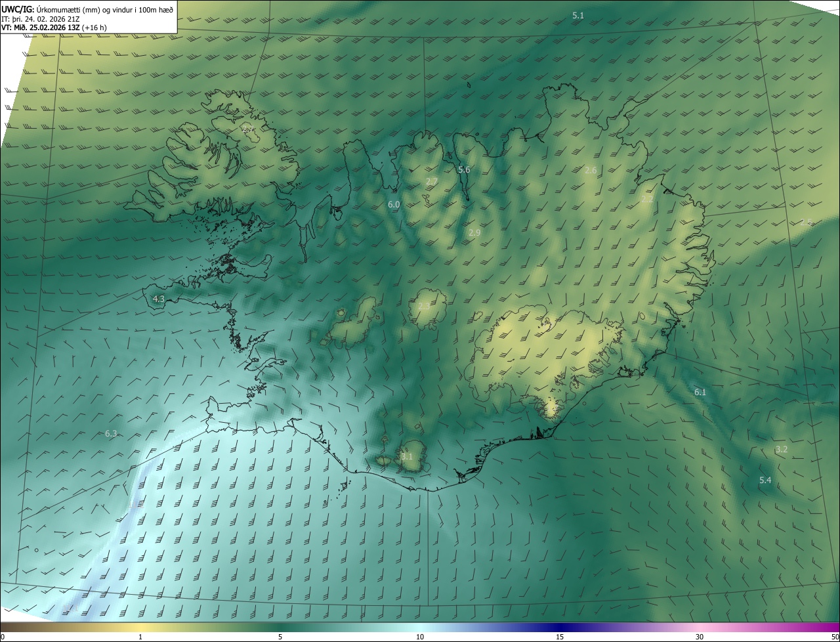Click the 6.1 value label on the map
This screenshot has width=840, height=642.
(700, 392)
